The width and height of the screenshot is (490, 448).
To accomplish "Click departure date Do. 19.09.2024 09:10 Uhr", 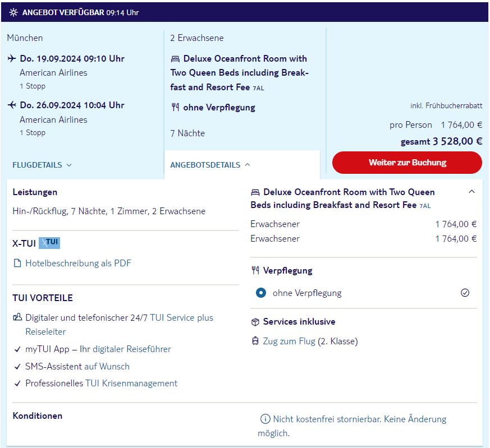I will [x=72, y=59].
